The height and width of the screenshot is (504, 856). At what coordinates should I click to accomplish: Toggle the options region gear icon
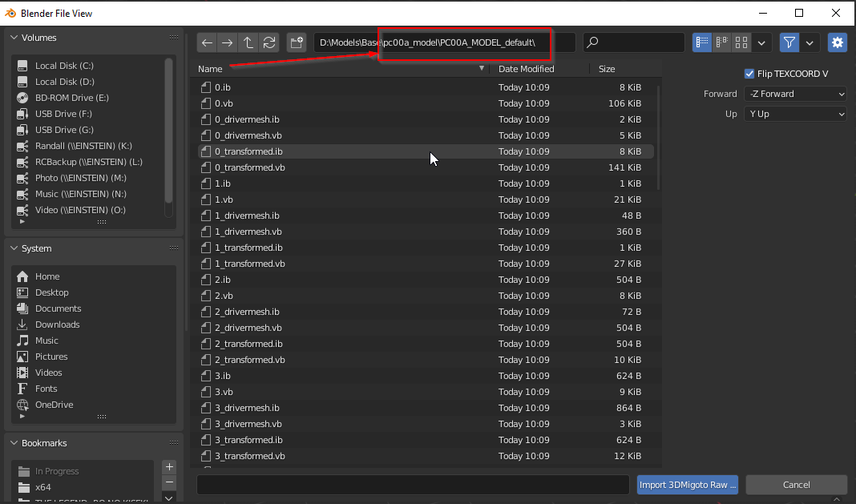pos(838,42)
